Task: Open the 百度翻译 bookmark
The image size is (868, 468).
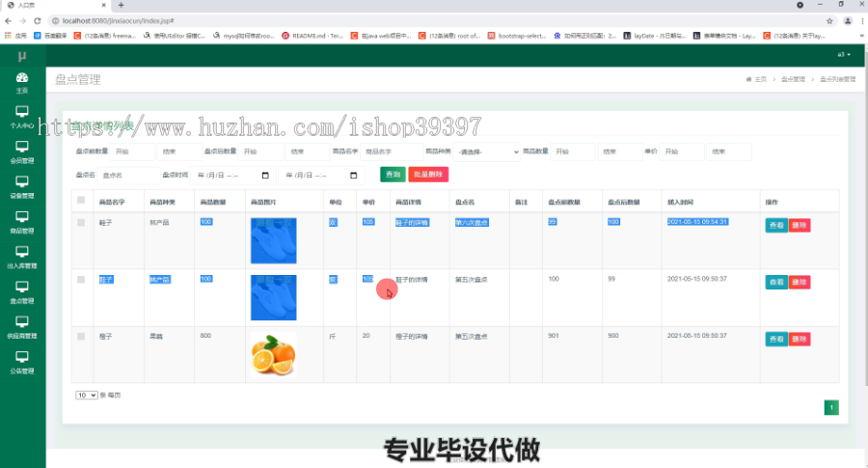Action: click(x=50, y=36)
